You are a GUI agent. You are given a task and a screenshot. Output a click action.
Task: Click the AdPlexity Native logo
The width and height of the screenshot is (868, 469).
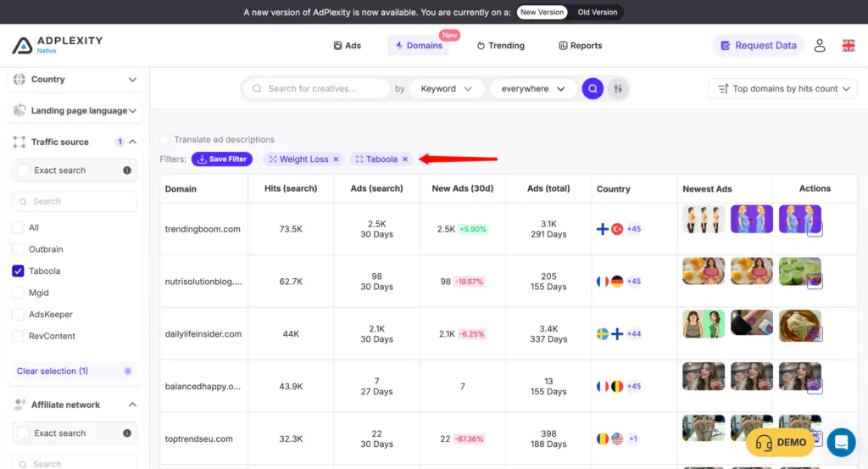[57, 45]
